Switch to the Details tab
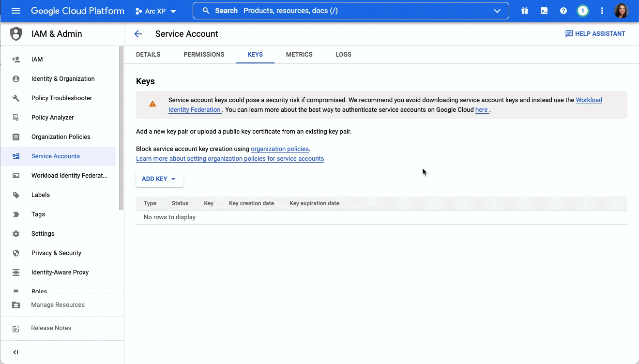 pyautogui.click(x=148, y=55)
